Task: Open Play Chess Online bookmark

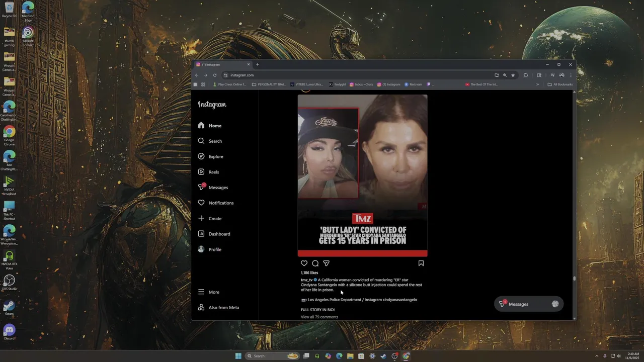Action: click(x=229, y=84)
